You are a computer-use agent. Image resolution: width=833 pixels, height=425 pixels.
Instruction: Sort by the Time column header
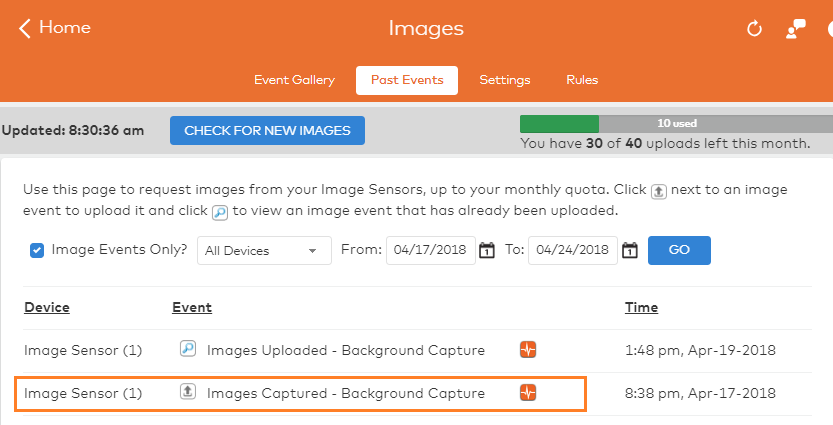click(x=641, y=308)
